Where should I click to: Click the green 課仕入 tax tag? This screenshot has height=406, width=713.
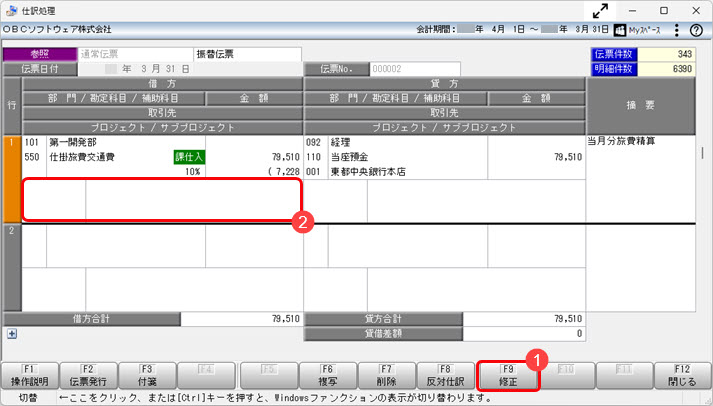(189, 157)
